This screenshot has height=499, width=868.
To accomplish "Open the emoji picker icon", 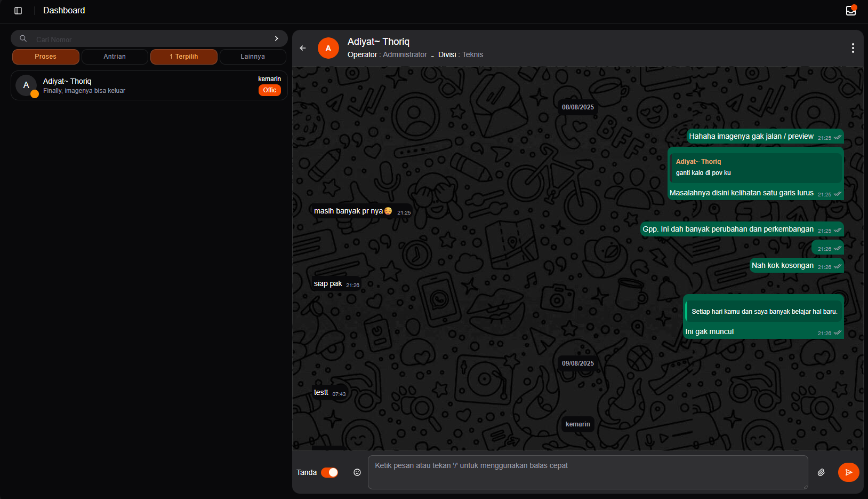I will tap(357, 472).
